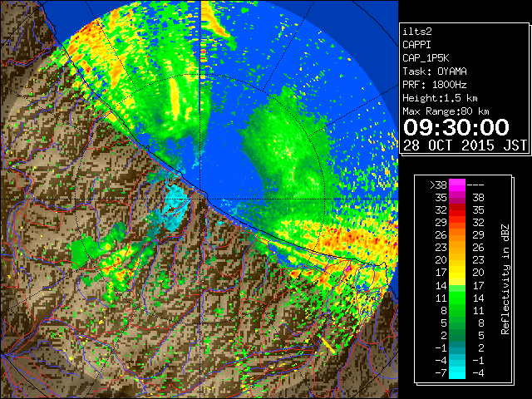
Task: Click the "Reflectivity in dBZ" axis label
Action: point(505,279)
